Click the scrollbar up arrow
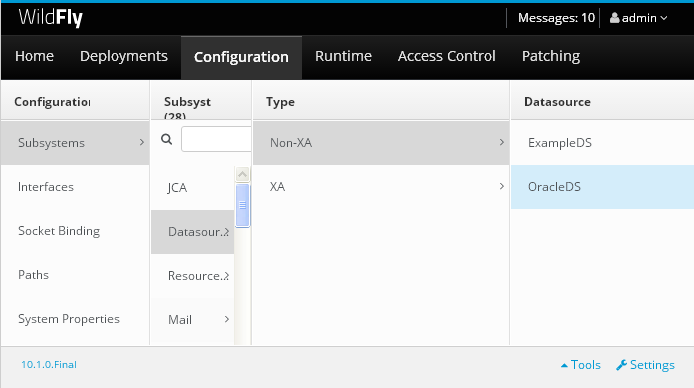Screen dimensions: 694x388 click(x=242, y=174)
